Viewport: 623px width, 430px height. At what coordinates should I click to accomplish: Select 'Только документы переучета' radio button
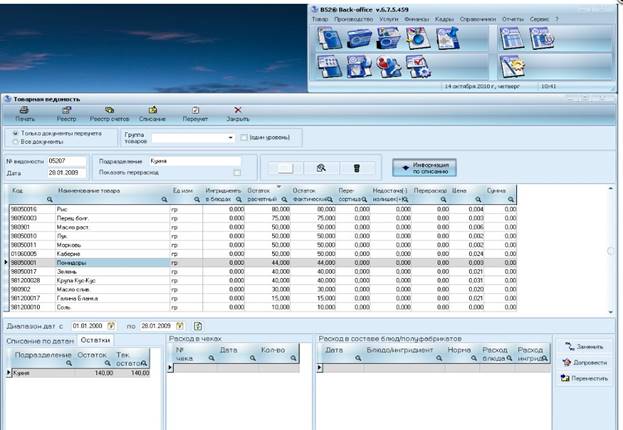click(13, 133)
